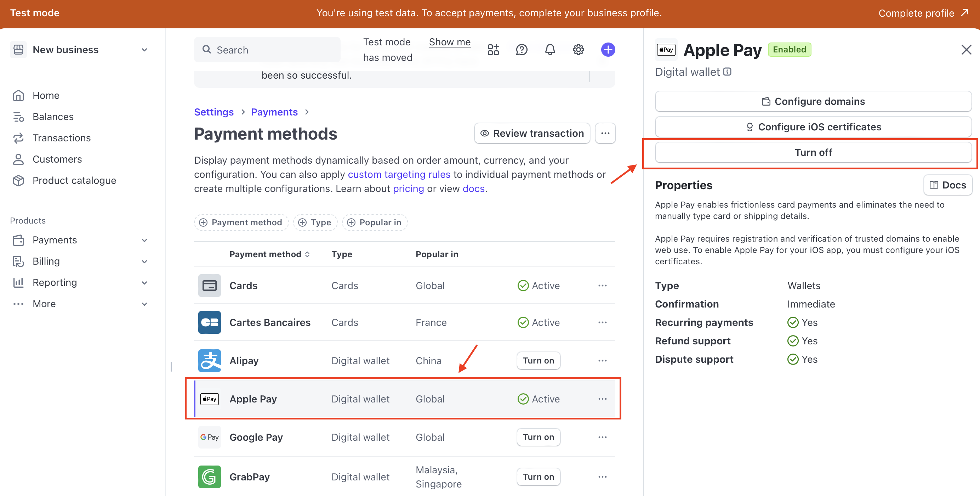Image resolution: width=980 pixels, height=496 pixels.
Task: Open the more options menu for the Google Pay row
Action: (602, 437)
